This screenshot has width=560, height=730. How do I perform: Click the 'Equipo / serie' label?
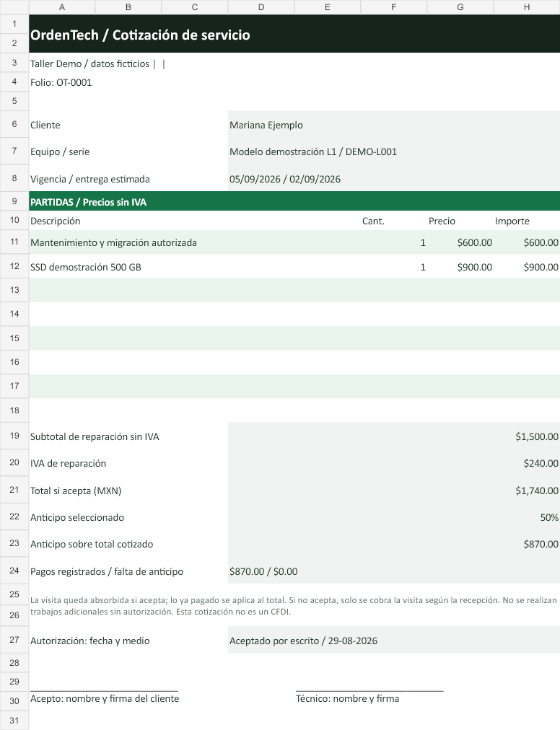(x=60, y=151)
